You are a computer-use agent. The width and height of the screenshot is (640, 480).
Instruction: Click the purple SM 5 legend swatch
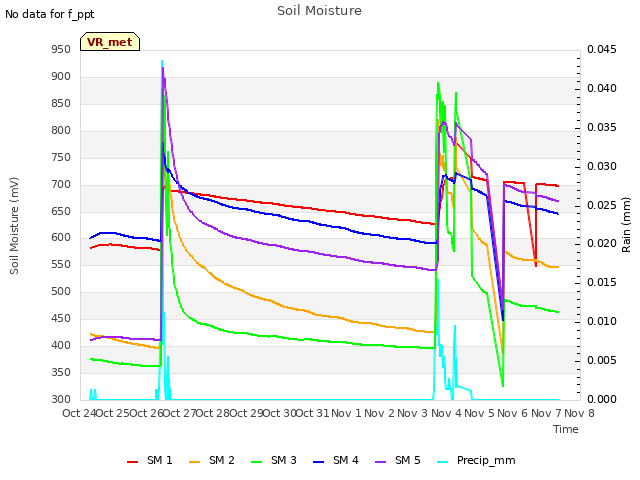[x=381, y=462]
